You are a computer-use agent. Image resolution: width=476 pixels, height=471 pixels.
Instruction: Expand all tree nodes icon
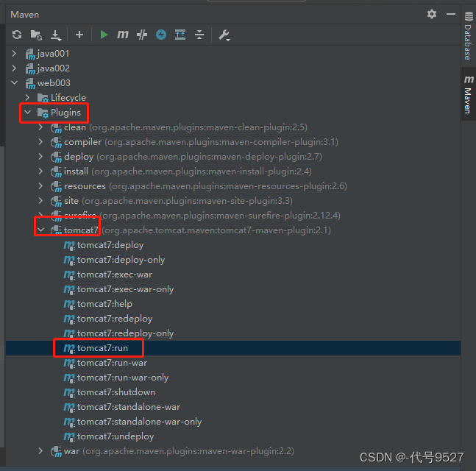180,35
